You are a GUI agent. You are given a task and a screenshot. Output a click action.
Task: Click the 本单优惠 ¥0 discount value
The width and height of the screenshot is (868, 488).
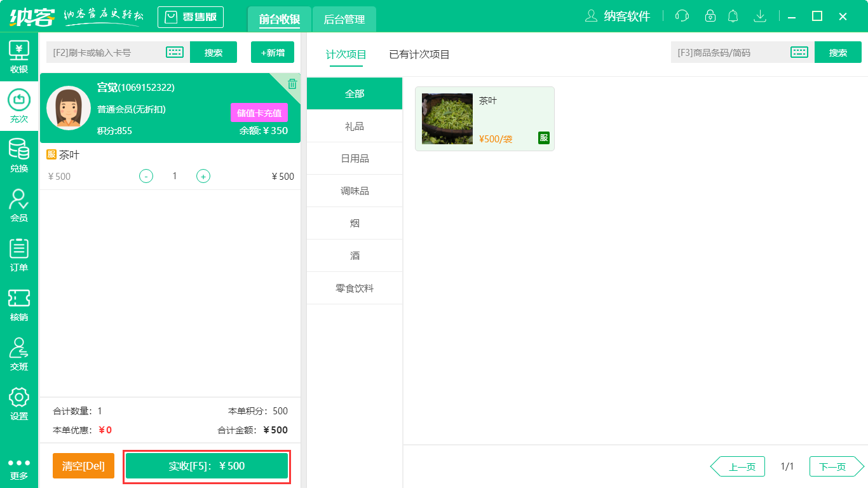pyautogui.click(x=105, y=430)
